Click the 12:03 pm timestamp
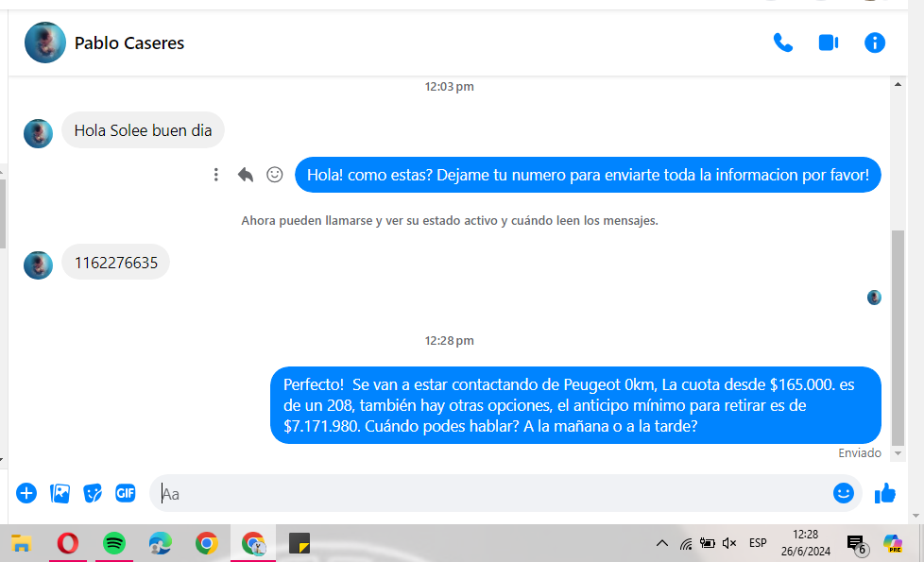The width and height of the screenshot is (924, 562). click(449, 87)
